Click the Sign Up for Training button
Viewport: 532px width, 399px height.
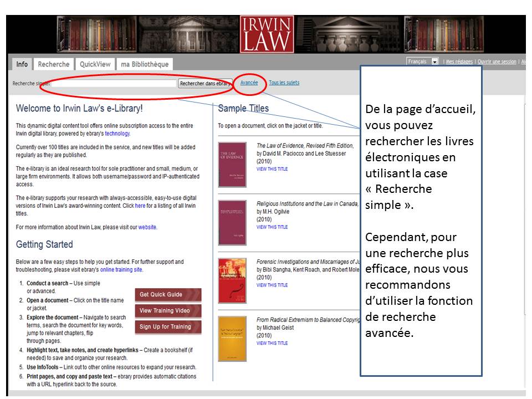[x=168, y=327]
